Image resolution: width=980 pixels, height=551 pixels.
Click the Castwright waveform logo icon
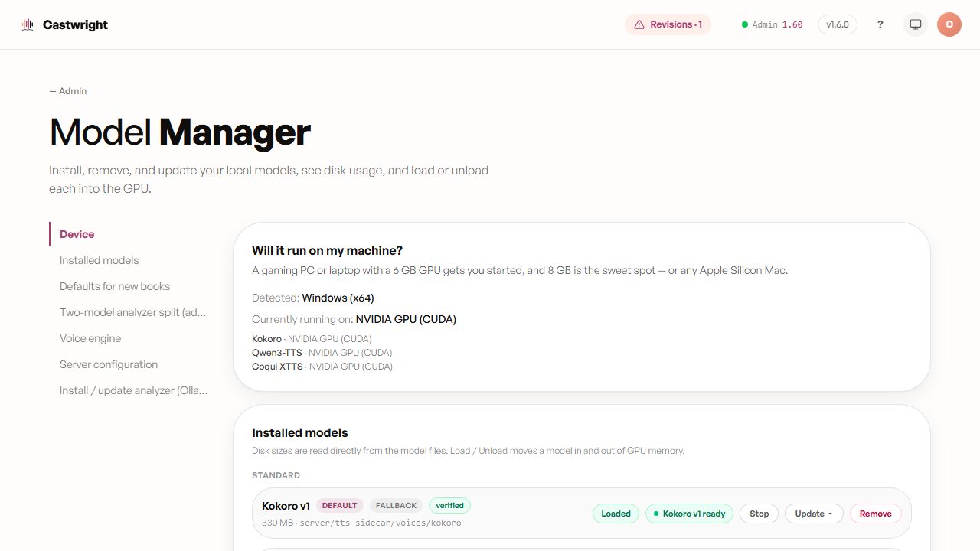tap(28, 24)
